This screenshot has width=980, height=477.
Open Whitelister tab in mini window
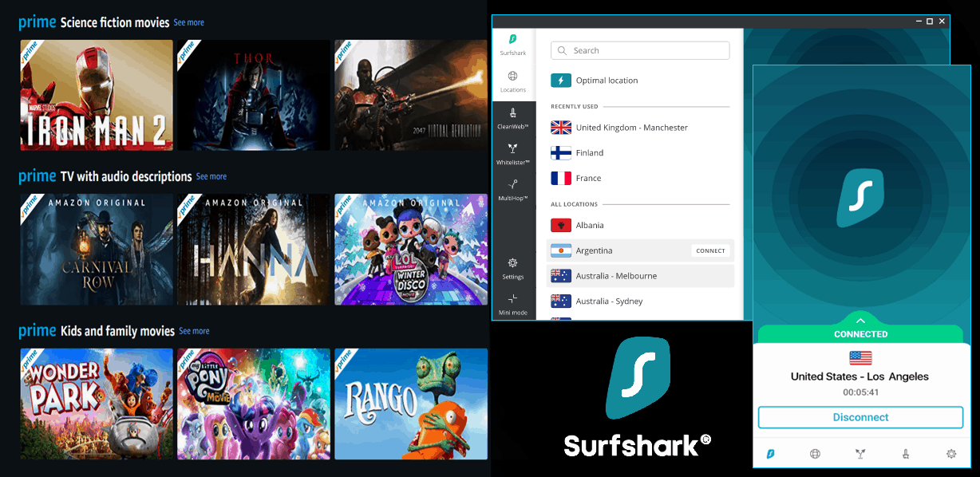tap(860, 454)
